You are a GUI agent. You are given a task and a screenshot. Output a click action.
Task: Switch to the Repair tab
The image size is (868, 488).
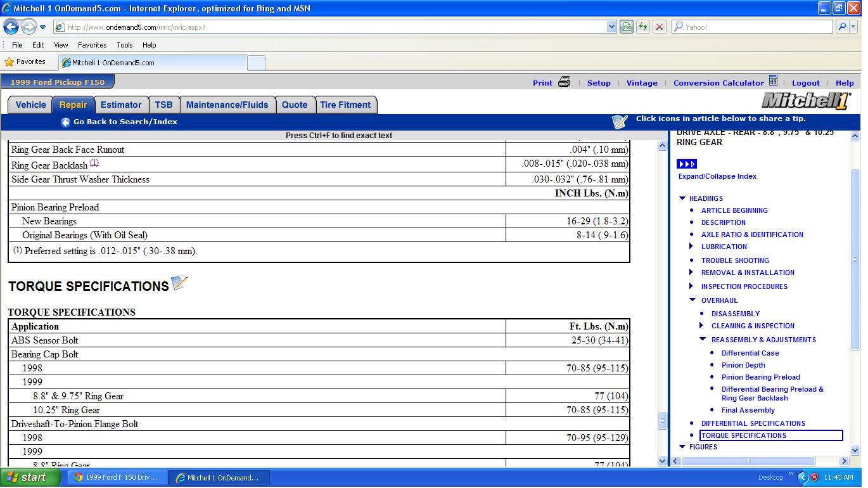pyautogui.click(x=73, y=105)
